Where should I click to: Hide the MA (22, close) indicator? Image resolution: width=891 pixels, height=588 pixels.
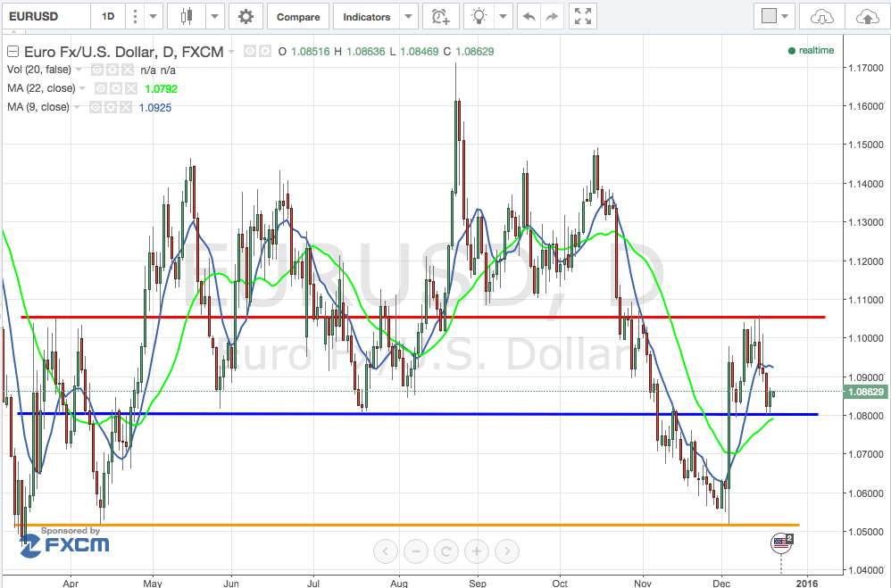tap(101, 88)
